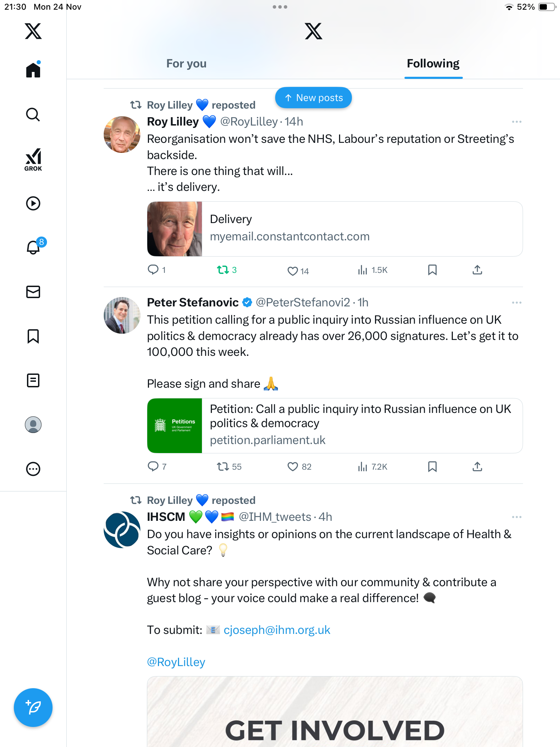Open Grok from the sidebar
560x747 pixels.
[x=33, y=159]
